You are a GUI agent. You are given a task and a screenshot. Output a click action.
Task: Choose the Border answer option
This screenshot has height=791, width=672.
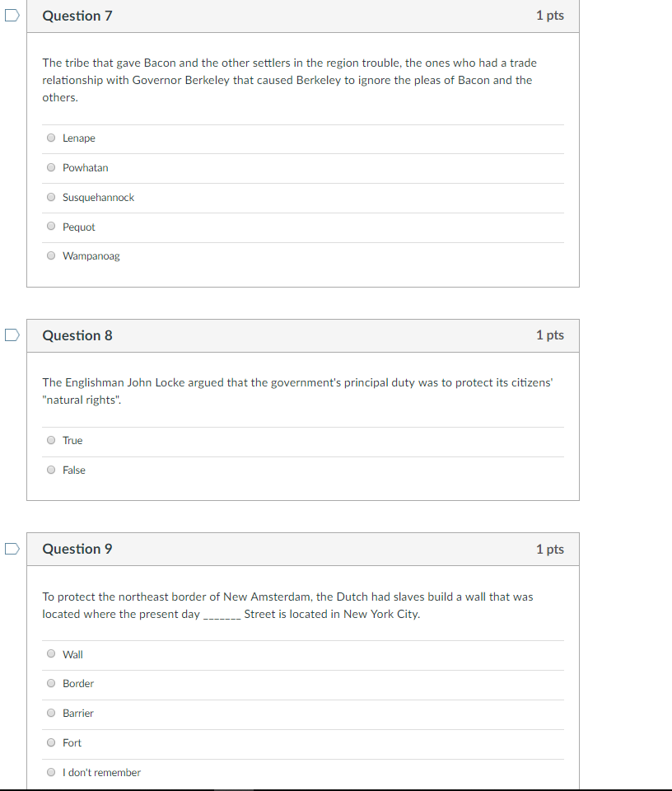(x=51, y=684)
